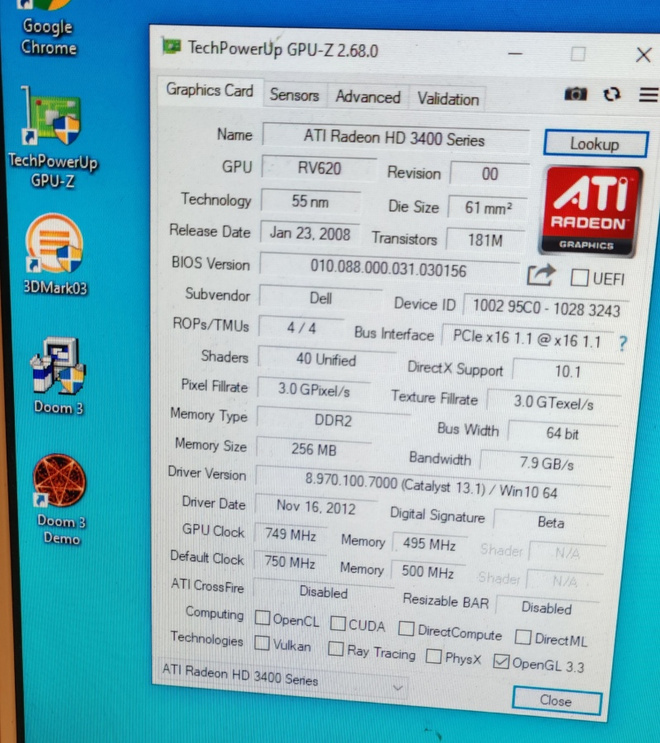660x743 pixels.
Task: Click the Default Clock value 750 MHz
Action: (x=289, y=562)
